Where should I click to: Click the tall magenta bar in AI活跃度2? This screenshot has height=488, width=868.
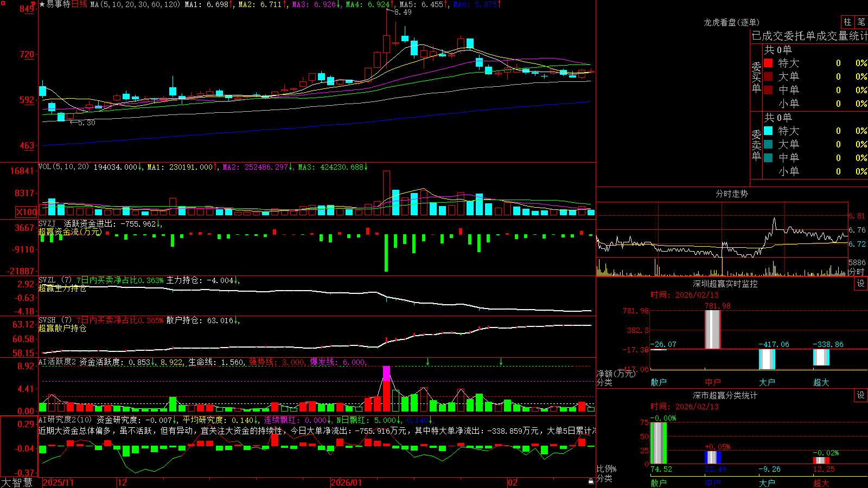point(386,374)
